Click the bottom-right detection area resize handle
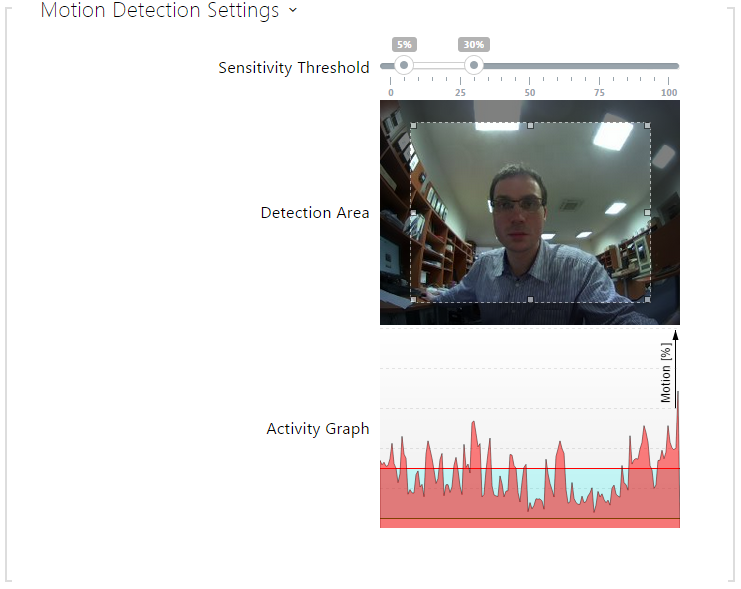This screenshot has width=741, height=589. click(647, 300)
